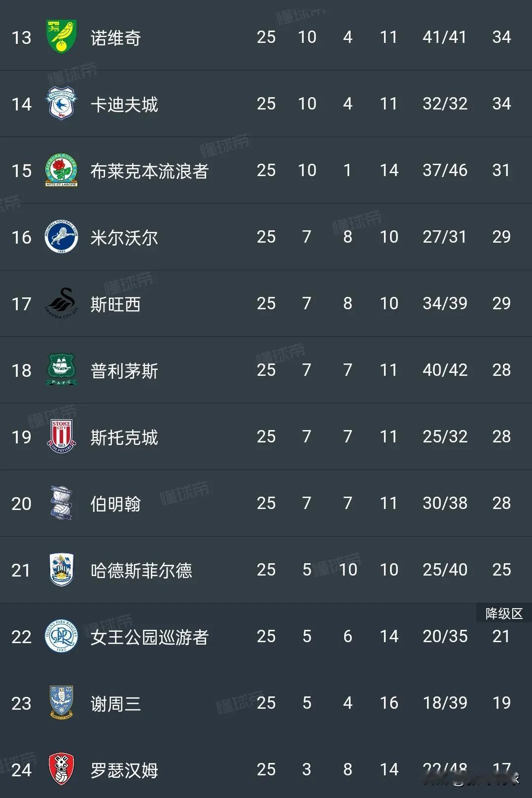Tap the Huddersfield Town crest
Viewport: 532px width, 798px height.
click(61, 570)
